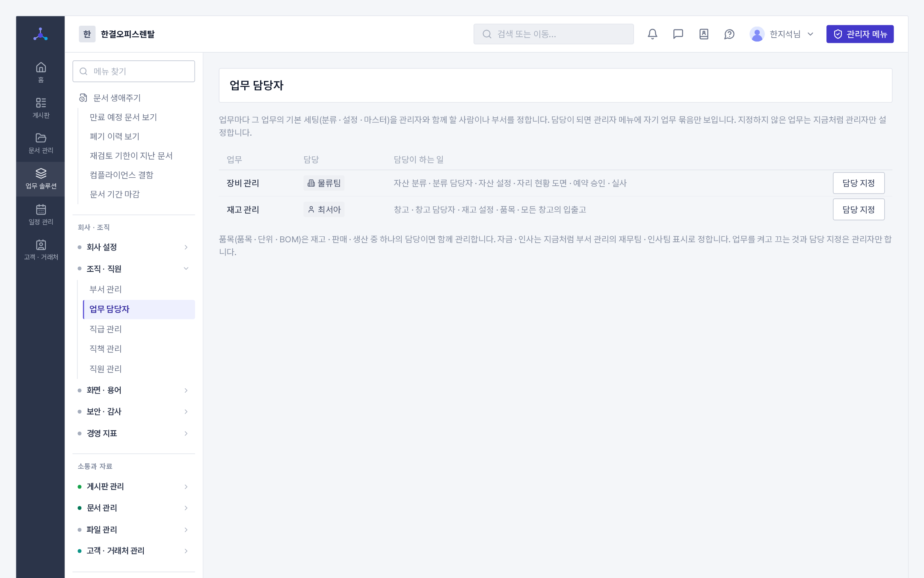
Task: Click the app logo in the sidebar
Action: pos(41,34)
